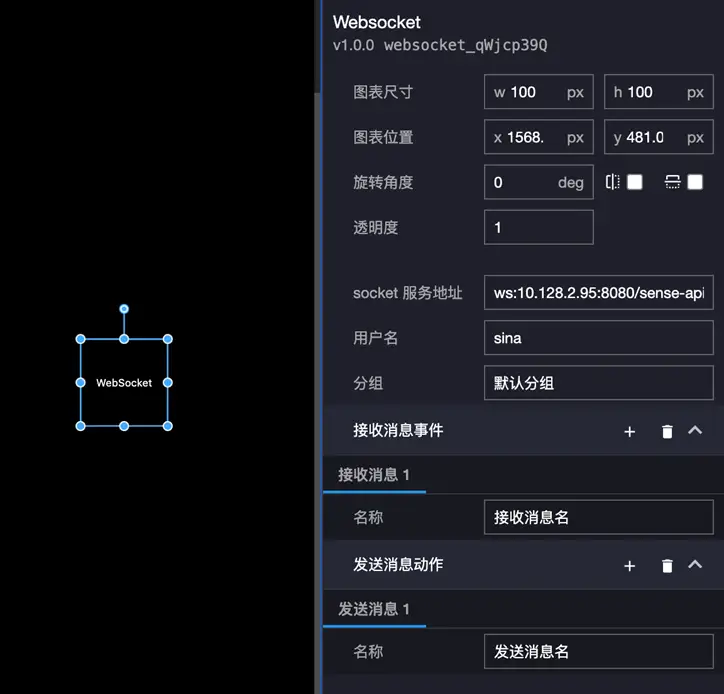Enable the vertical flip checkbox
Screen dimensions: 724x694
coord(695,182)
